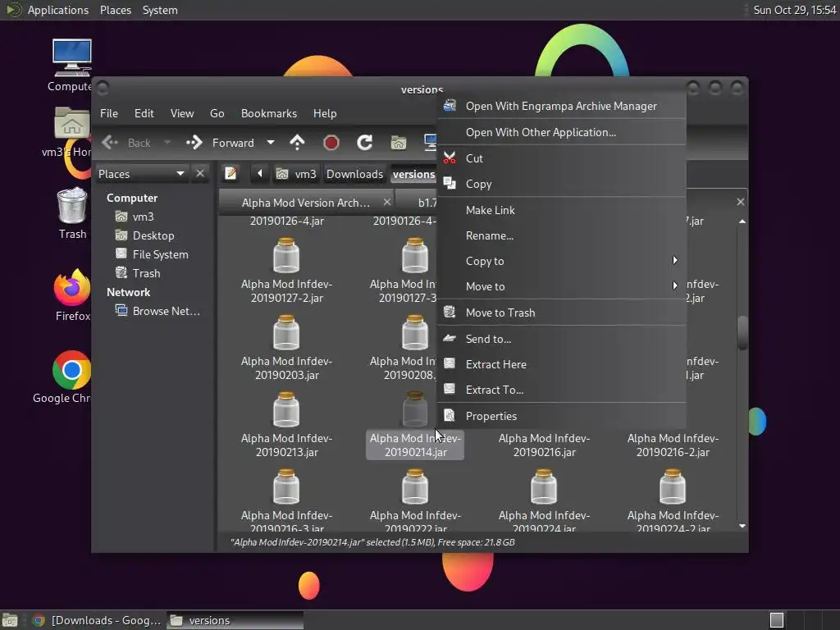The height and width of the screenshot is (630, 840).
Task: Click the vm3 path bar button
Action: pos(296,174)
